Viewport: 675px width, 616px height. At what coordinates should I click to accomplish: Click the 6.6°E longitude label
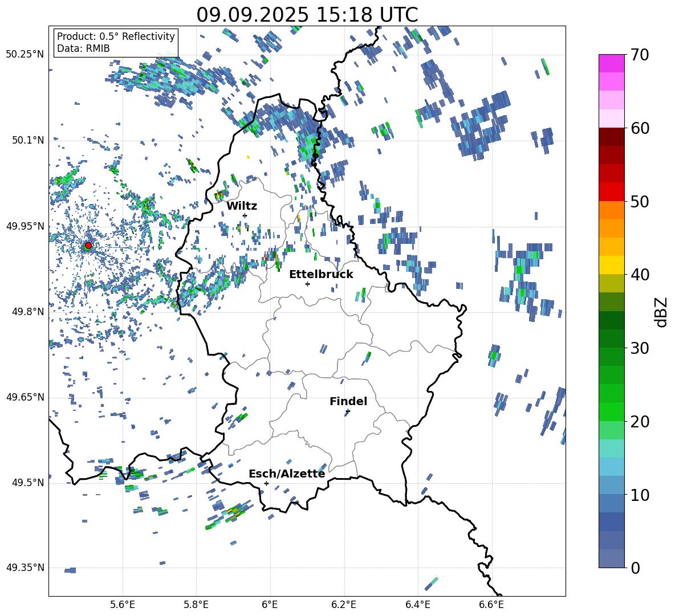[491, 605]
